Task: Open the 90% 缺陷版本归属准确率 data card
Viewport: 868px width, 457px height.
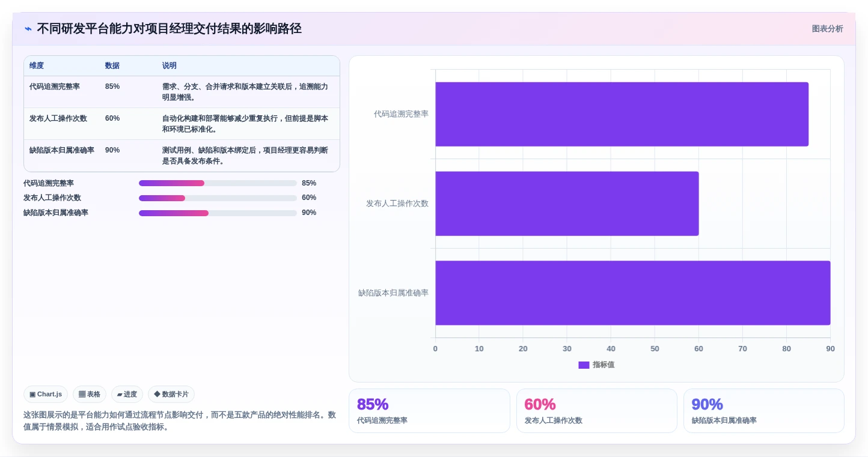Action: [763, 411]
